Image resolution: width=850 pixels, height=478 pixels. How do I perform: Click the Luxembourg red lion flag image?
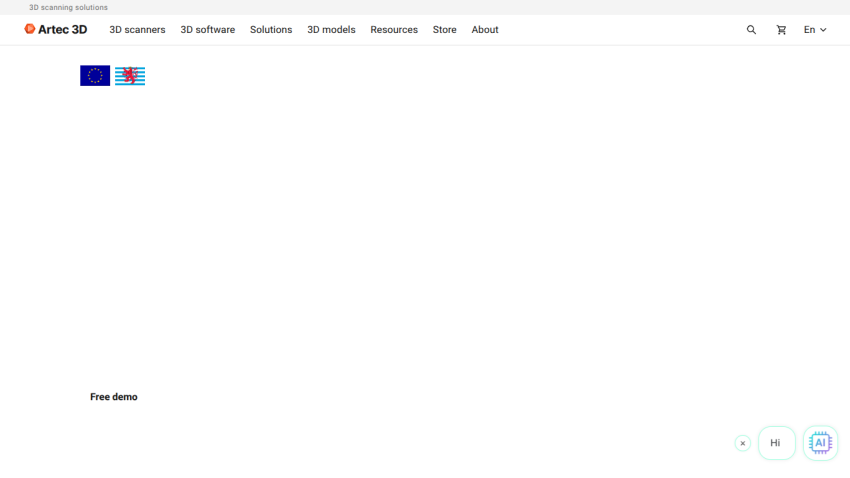click(x=130, y=75)
